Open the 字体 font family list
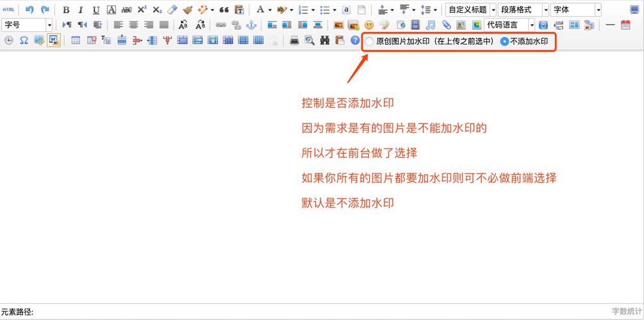Image resolution: width=644 pixels, height=320 pixels. (575, 10)
